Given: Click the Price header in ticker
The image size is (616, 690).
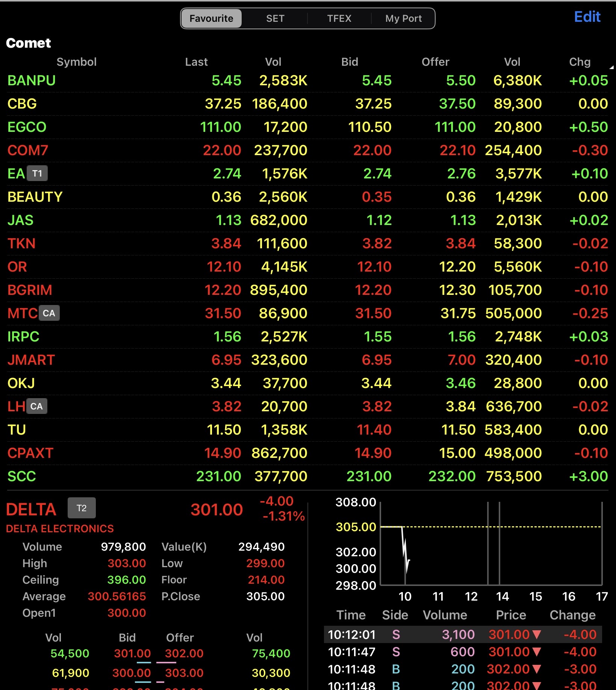Looking at the screenshot, I should click(511, 615).
